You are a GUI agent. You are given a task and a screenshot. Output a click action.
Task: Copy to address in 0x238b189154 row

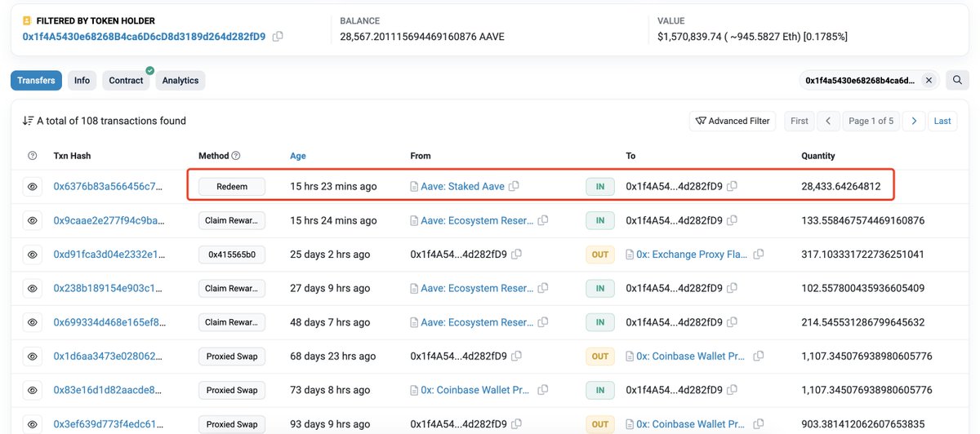point(732,288)
